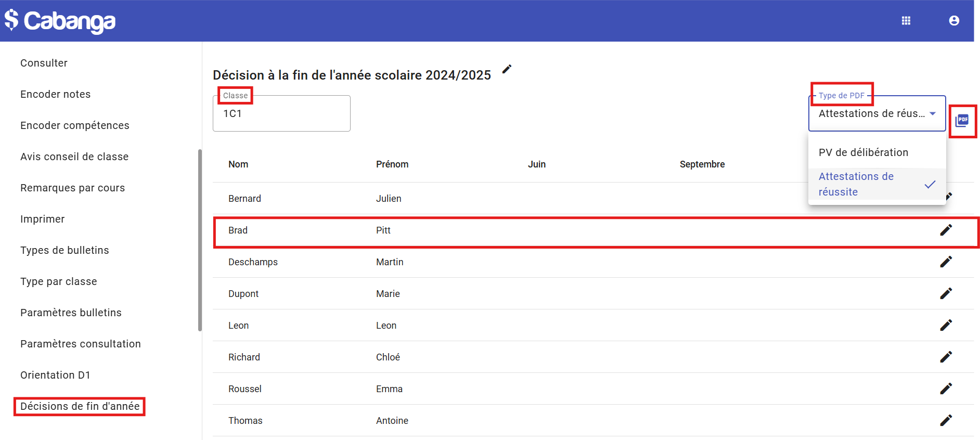This screenshot has height=440, width=980.
Task: Edit decision for Dupont Marie
Action: point(946,293)
